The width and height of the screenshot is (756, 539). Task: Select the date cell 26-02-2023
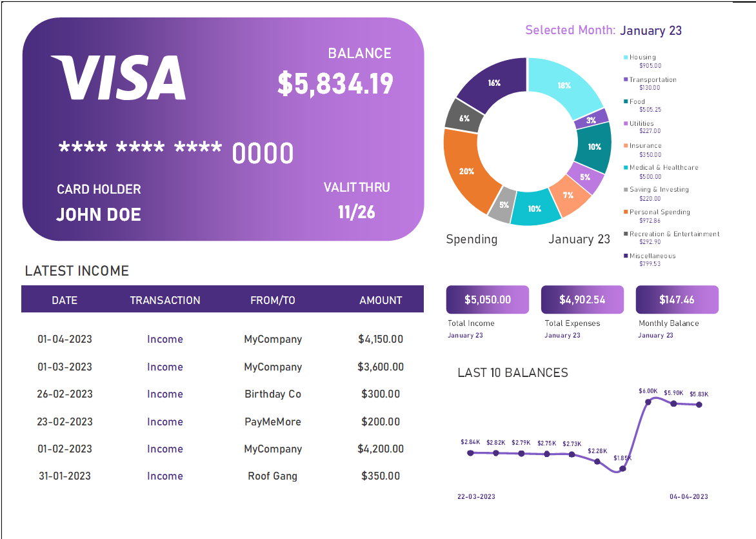coord(65,394)
